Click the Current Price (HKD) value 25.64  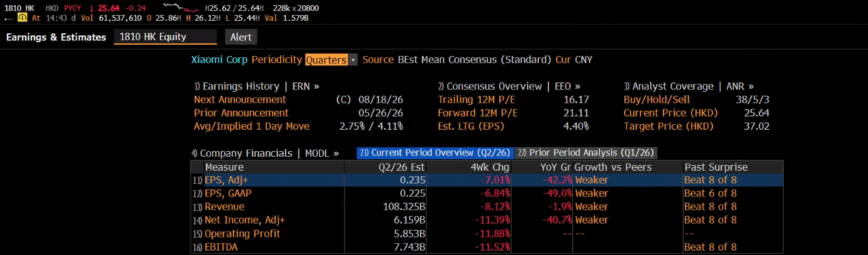pos(757,113)
